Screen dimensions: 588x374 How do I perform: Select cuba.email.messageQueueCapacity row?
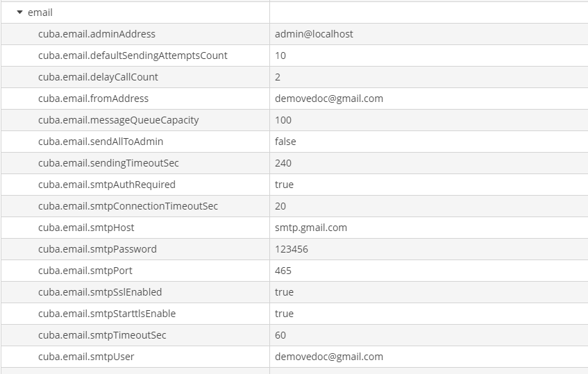click(118, 120)
